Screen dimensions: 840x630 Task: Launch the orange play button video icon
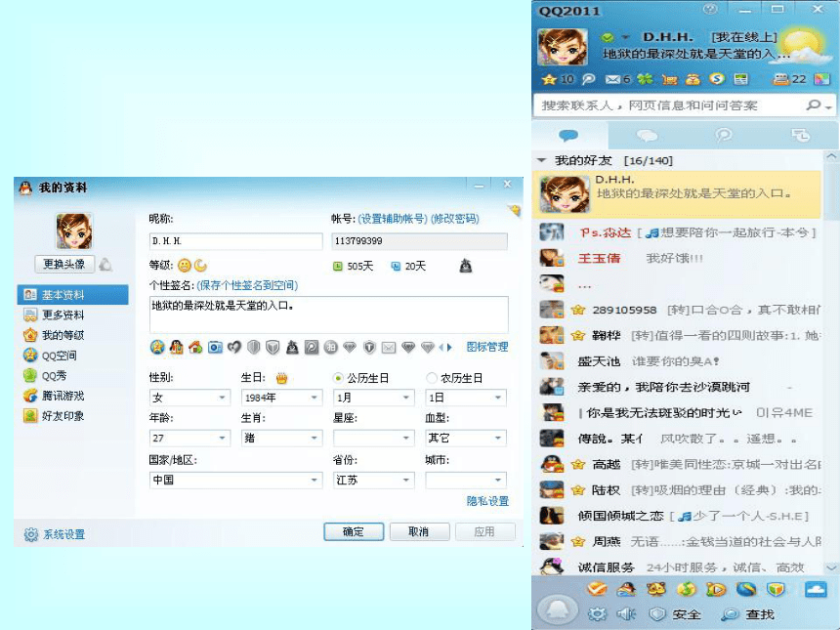716,589
